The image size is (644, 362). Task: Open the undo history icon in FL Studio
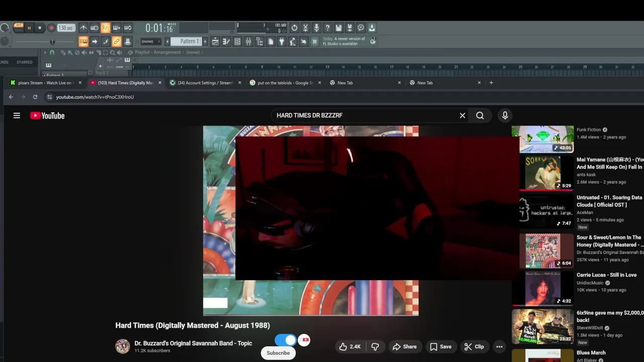(294, 28)
